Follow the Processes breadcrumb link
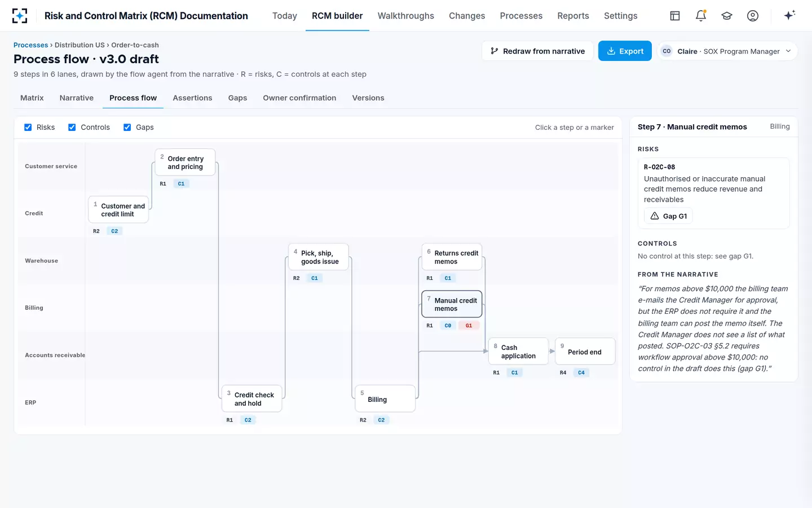Screen dimensions: 812x508 30,45
